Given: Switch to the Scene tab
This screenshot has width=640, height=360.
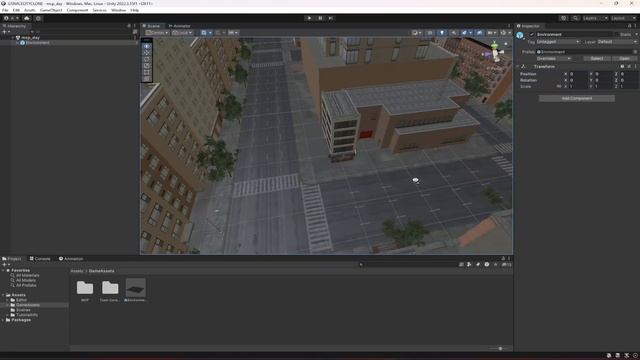Looking at the screenshot, I should click(x=151, y=26).
